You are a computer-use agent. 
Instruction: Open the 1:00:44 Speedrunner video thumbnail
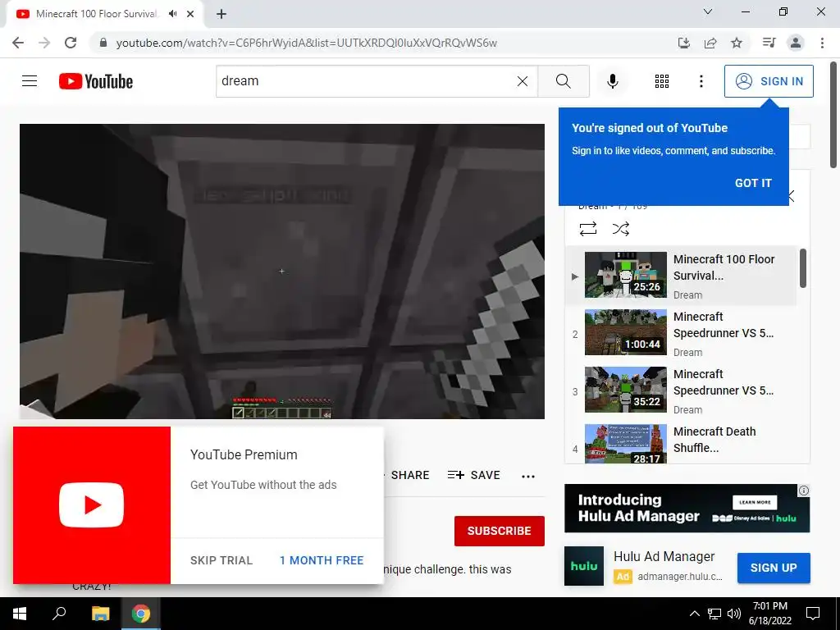[626, 332]
